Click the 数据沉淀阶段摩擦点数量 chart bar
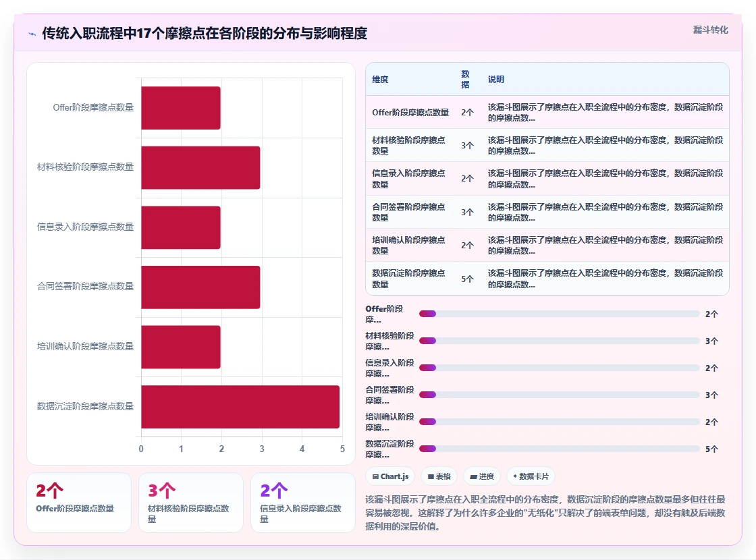The width and height of the screenshot is (756, 560). (x=240, y=407)
